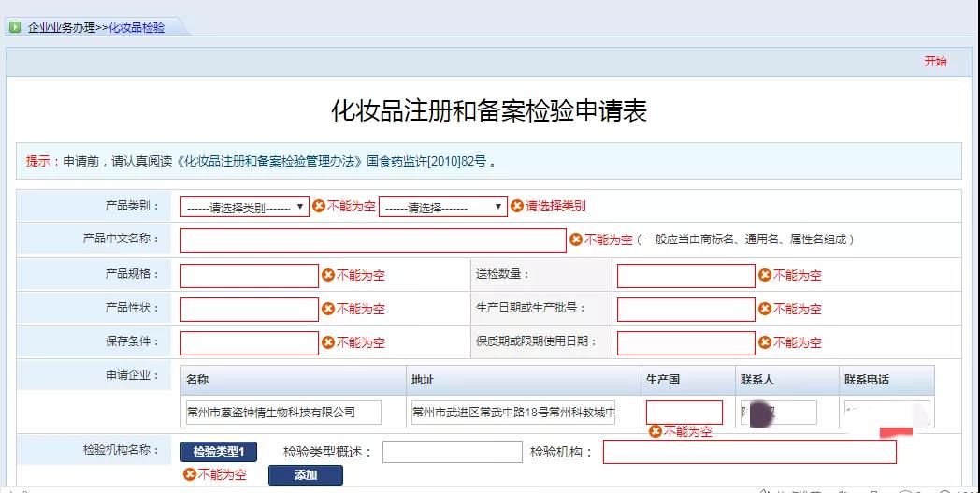The height and width of the screenshot is (493, 980).
Task: Click the error icon next to 请选择类别 message
Action: (517, 206)
